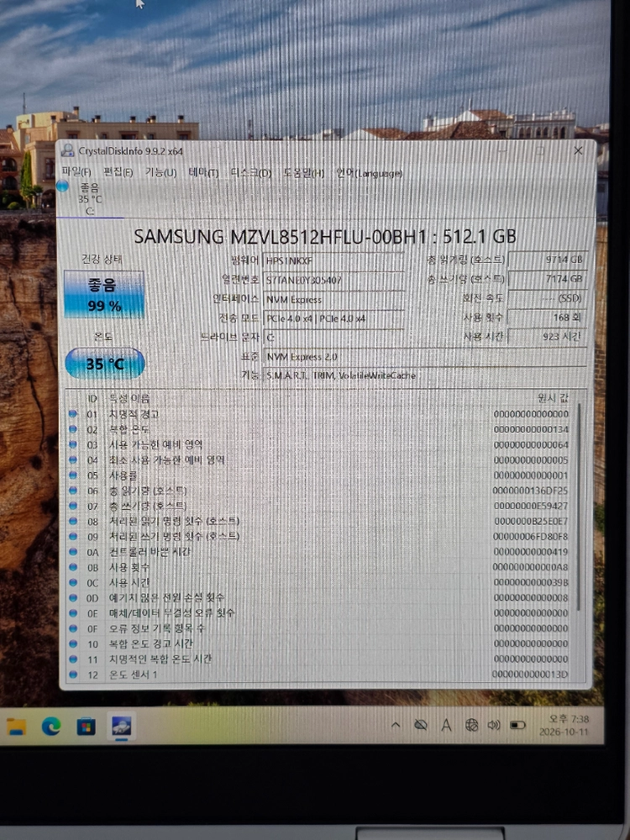The height and width of the screenshot is (840, 630).
Task: Click total host writes value 7174 GB
Action: [x=548, y=279]
